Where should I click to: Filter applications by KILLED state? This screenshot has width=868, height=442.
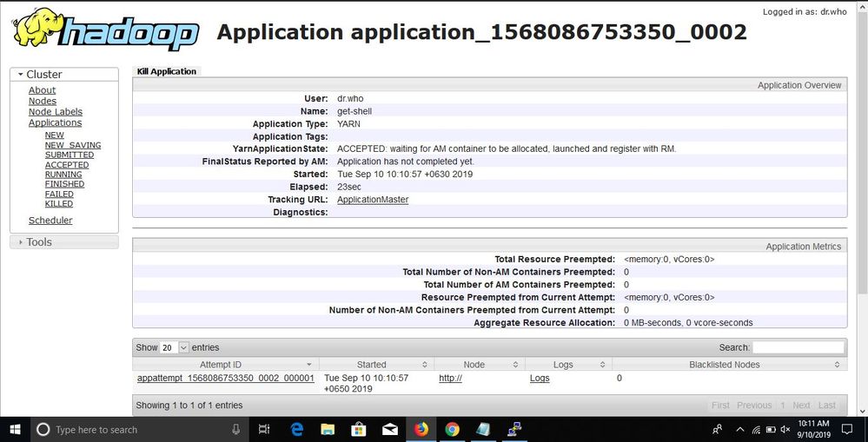coord(59,203)
